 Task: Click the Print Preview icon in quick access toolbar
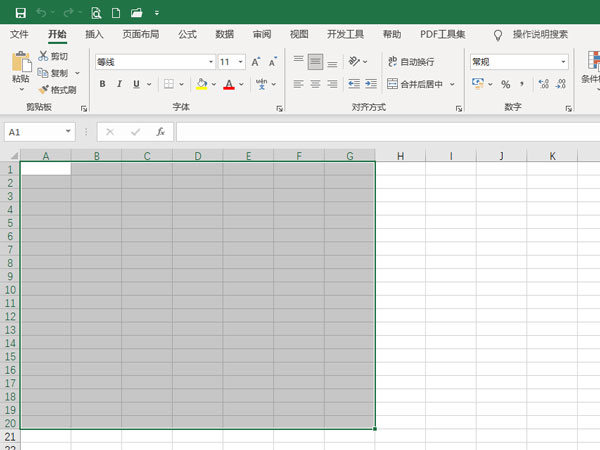[96, 13]
